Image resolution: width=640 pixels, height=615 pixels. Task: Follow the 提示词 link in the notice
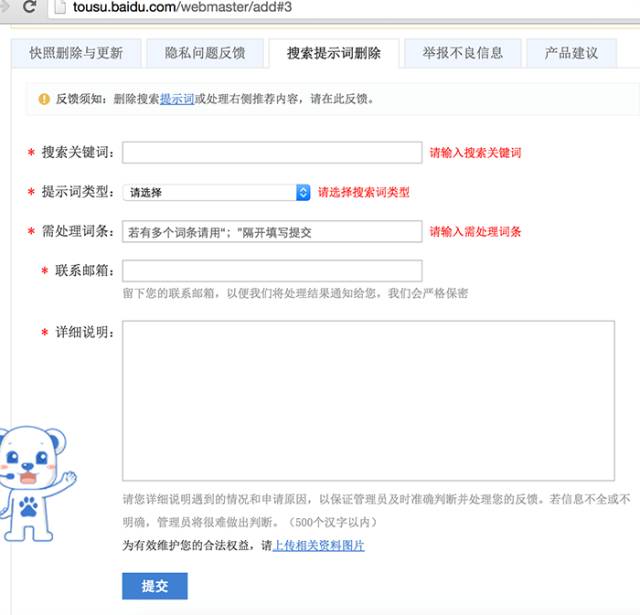(x=177, y=99)
